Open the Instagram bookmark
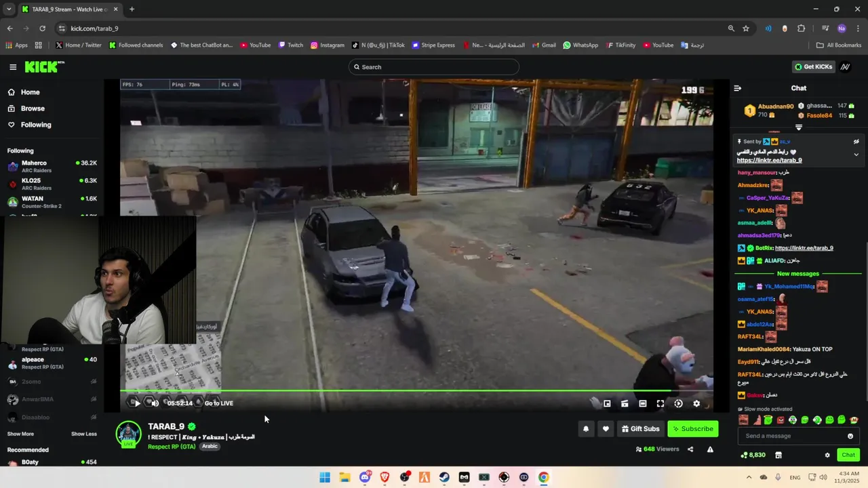 point(328,45)
